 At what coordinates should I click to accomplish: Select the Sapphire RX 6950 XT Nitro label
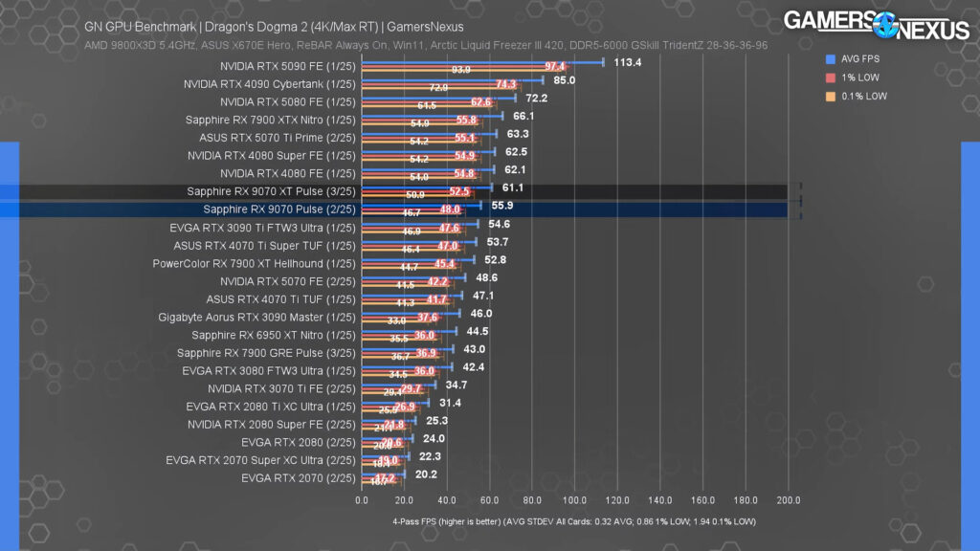point(273,336)
